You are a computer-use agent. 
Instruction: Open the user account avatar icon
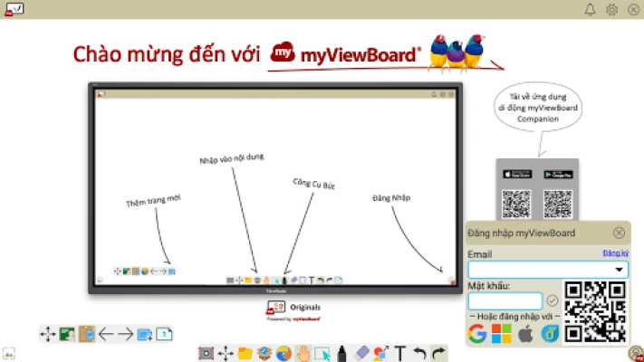tap(636, 353)
